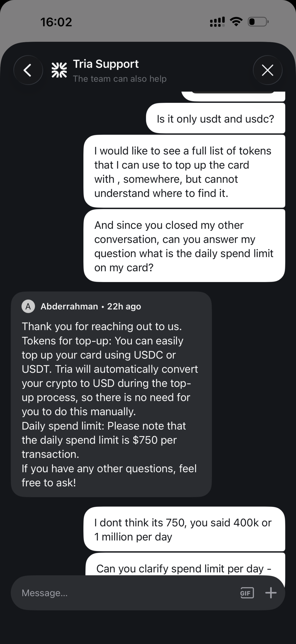Select the 'Is it only usdt and usdc?' message
The width and height of the screenshot is (296, 644).
tap(215, 119)
